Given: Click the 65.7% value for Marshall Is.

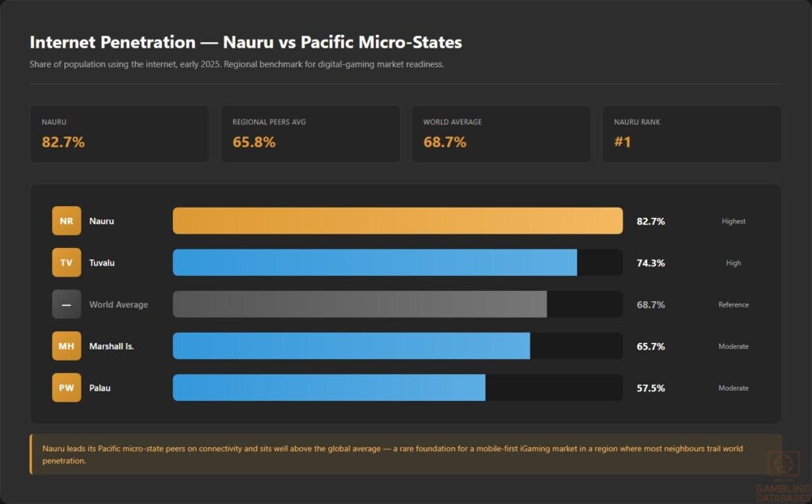Looking at the screenshot, I should [x=650, y=346].
